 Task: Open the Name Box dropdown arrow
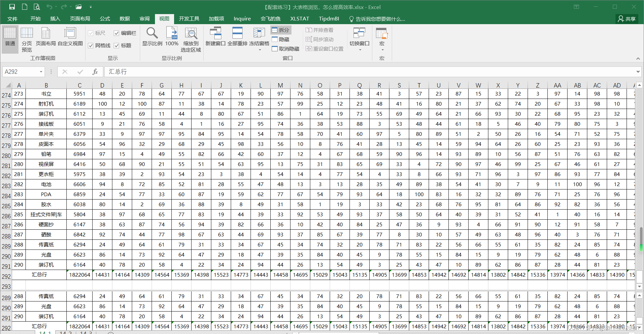pyautogui.click(x=41, y=72)
